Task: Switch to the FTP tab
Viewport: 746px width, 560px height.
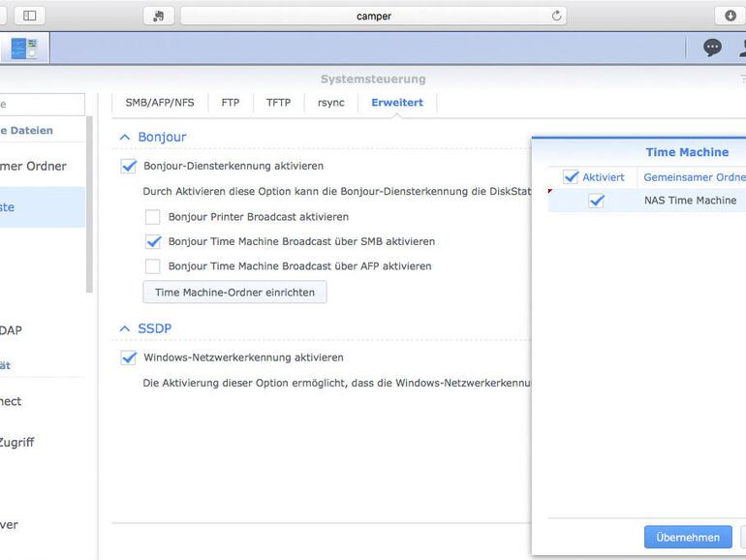Action: tap(231, 103)
